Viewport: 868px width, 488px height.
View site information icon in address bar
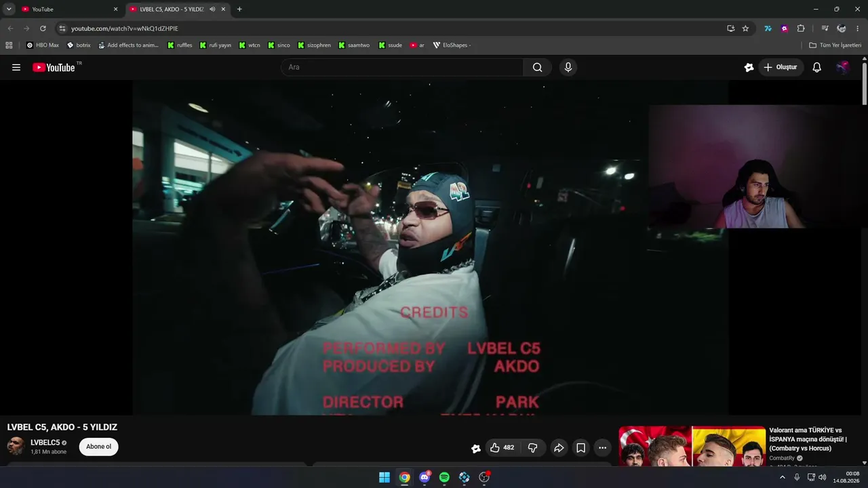[x=62, y=28]
